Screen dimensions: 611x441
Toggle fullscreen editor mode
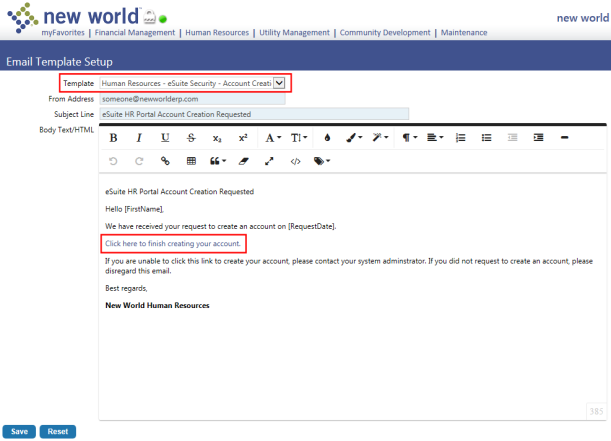tap(268, 161)
